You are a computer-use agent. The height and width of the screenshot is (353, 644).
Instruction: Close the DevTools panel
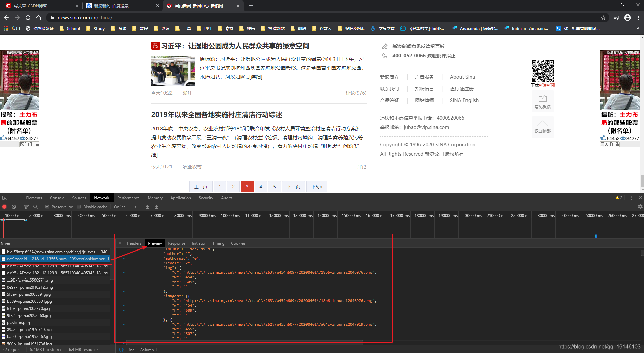640,198
